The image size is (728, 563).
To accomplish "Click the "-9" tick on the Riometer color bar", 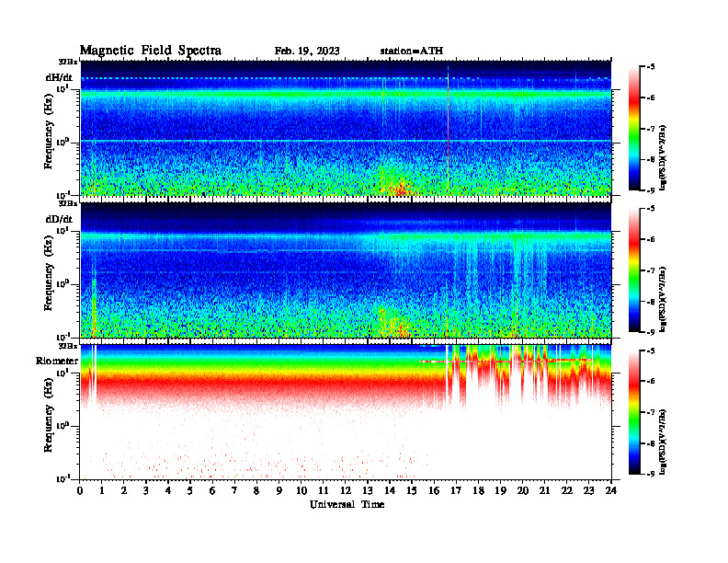I will pos(651,474).
